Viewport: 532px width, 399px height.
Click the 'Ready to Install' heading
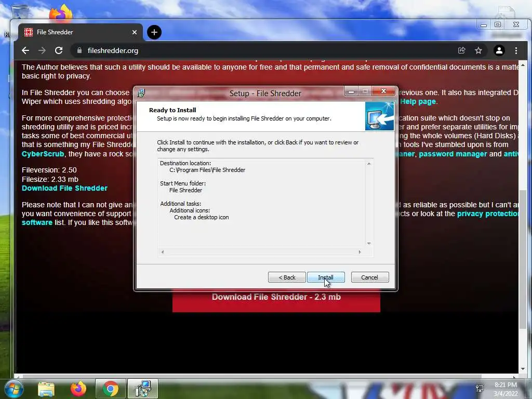[172, 110]
